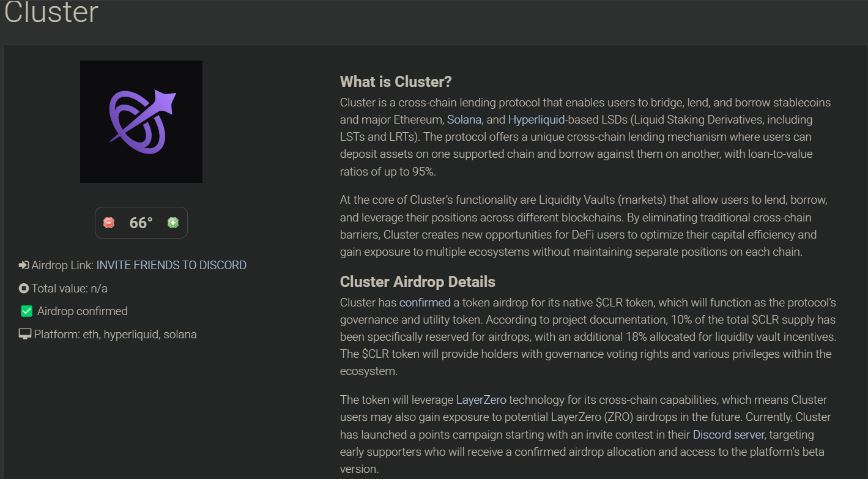Click the 'Cluster Airdrop Details' heading
Viewport: 868px width, 479px height.
(x=418, y=281)
